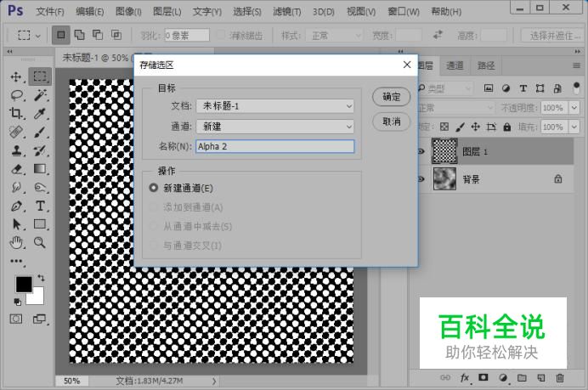Open the extra tools ellipsis menu
Image resolution: width=588 pixels, height=390 pixels.
click(16, 261)
